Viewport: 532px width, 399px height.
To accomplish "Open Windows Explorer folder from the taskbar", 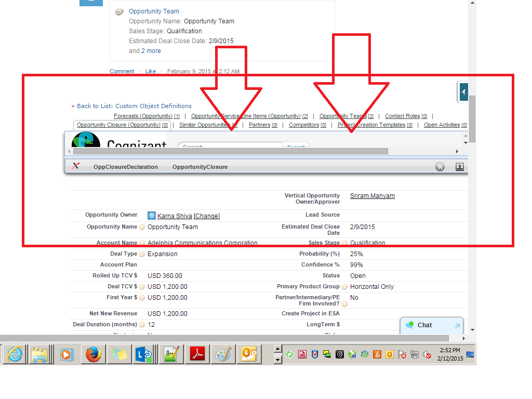I will point(39,354).
